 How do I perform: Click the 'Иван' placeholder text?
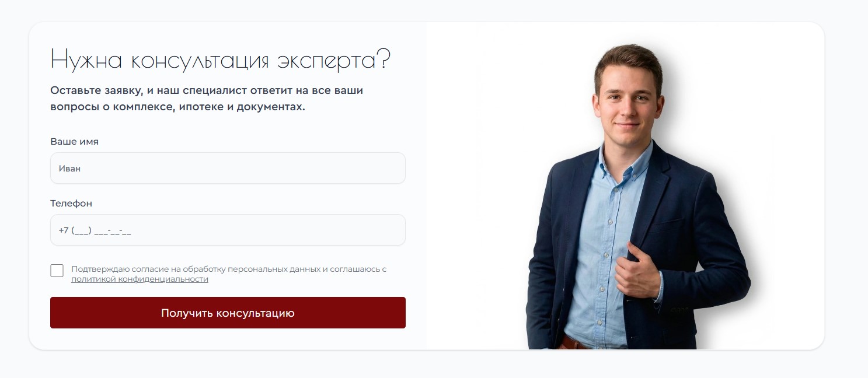(x=69, y=169)
